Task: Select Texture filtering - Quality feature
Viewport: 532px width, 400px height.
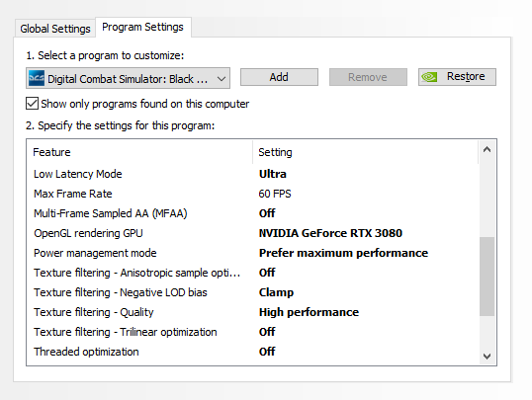Action: point(94,312)
